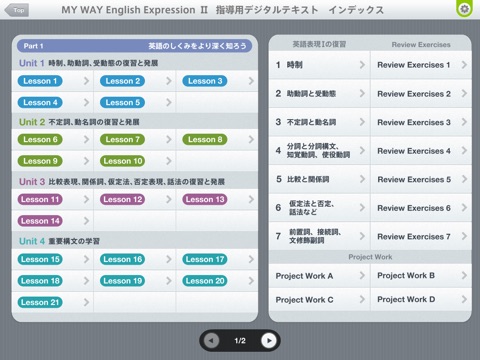Go to the previous index page arrow
Viewport: 480px width, 360px height.
tap(211, 341)
